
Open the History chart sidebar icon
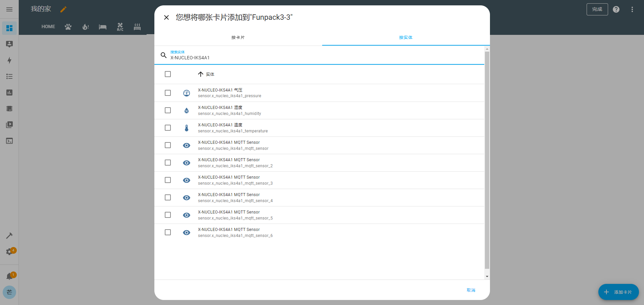pos(9,93)
